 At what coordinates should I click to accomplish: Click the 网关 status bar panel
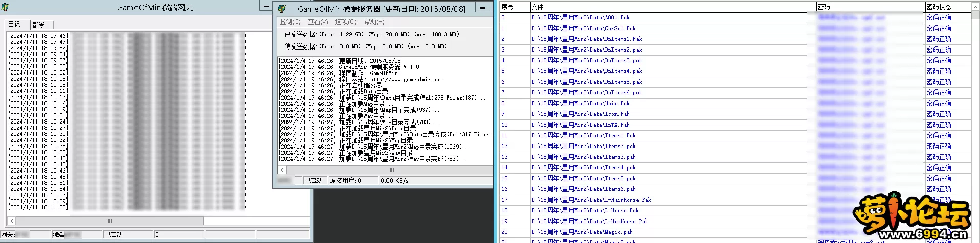[x=26, y=234]
